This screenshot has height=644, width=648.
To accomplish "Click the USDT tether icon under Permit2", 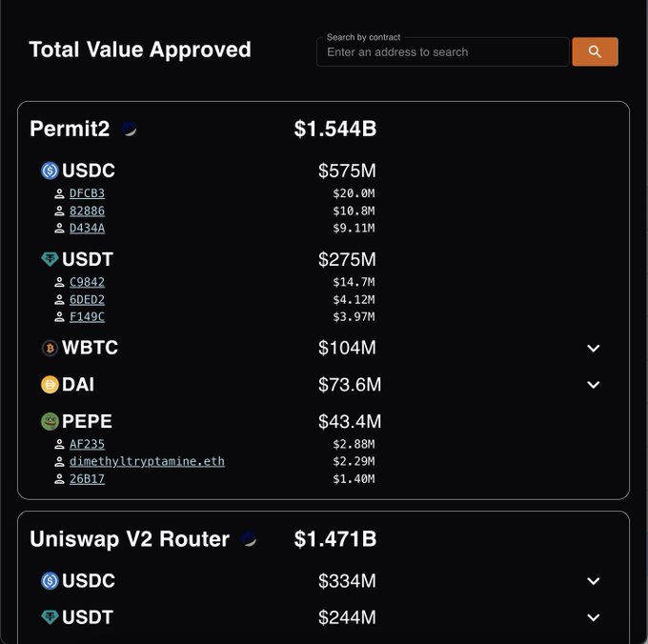I will (50, 259).
